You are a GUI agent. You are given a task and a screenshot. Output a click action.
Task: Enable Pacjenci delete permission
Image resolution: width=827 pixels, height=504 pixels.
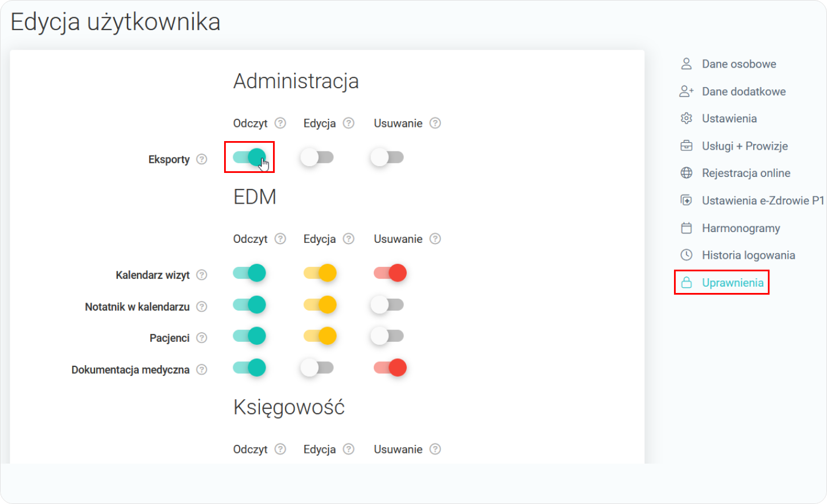coord(387,336)
